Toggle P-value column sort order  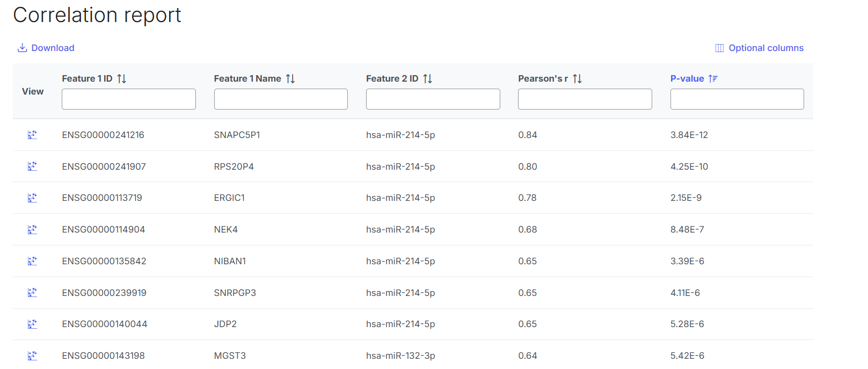713,79
